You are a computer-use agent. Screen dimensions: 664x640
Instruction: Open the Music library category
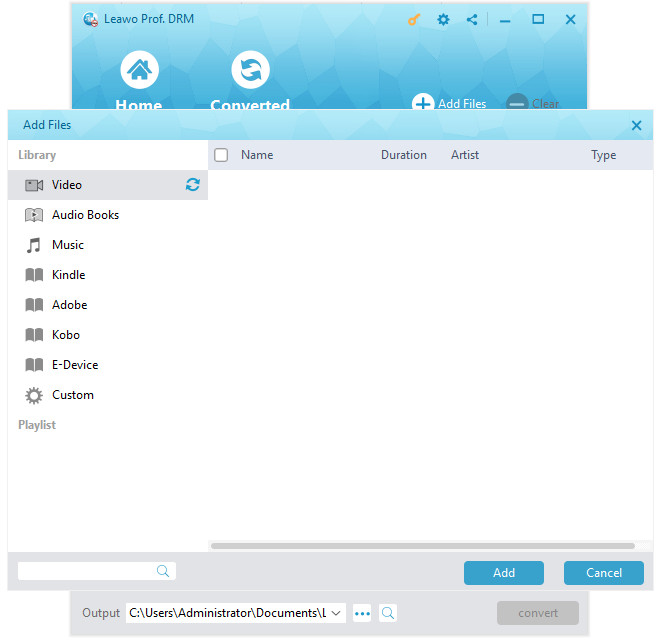108,245
